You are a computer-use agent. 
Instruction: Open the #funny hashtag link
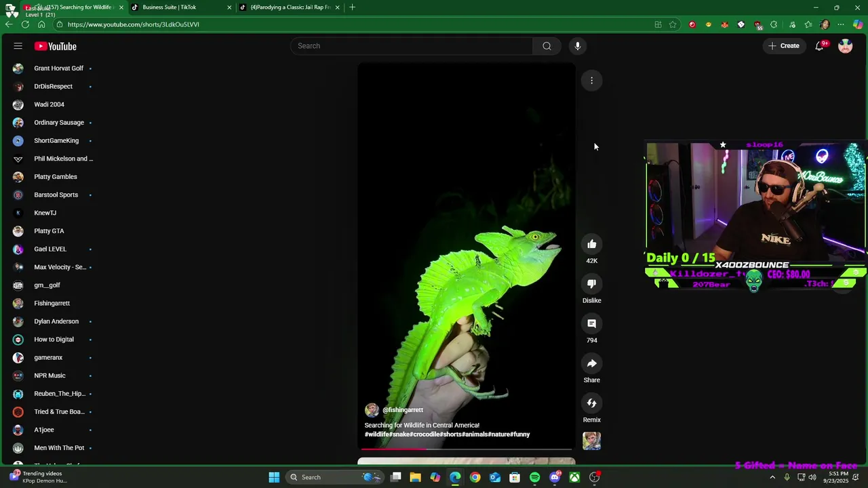pos(519,434)
